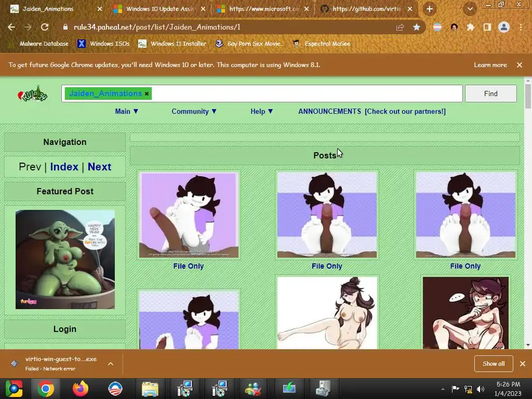This screenshot has height=399, width=532.
Task: Close the downloads bar
Action: coord(523,364)
